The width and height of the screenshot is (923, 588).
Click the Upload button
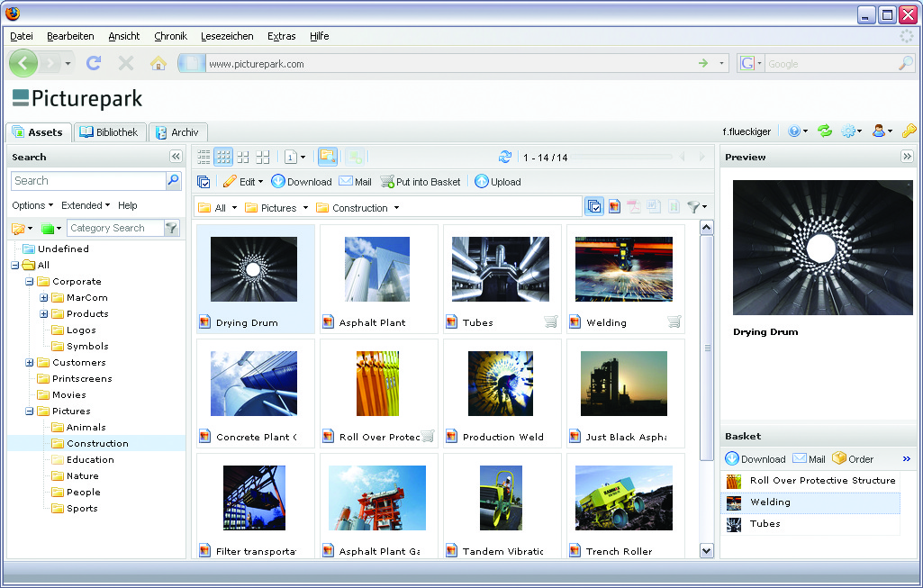point(498,182)
